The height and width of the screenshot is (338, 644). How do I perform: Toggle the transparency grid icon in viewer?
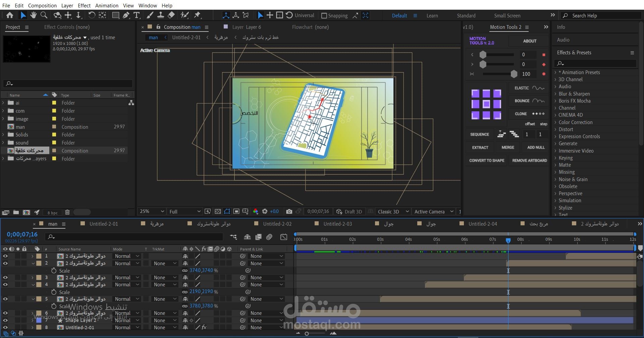coord(218,212)
